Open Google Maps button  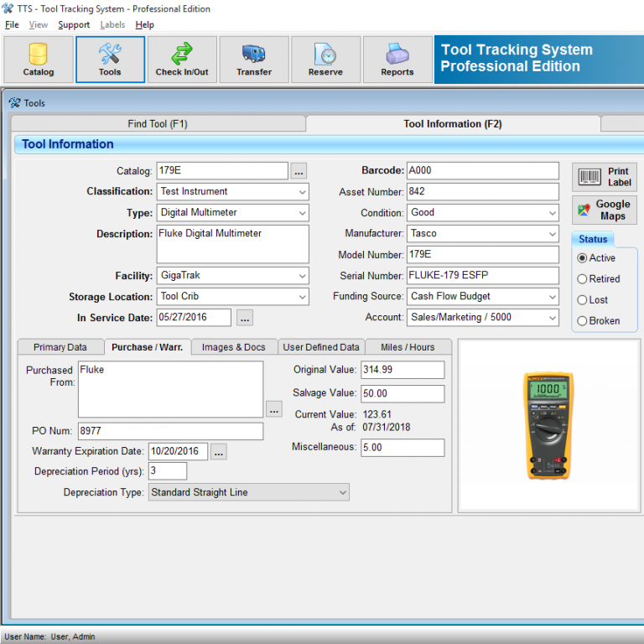pyautogui.click(x=605, y=210)
